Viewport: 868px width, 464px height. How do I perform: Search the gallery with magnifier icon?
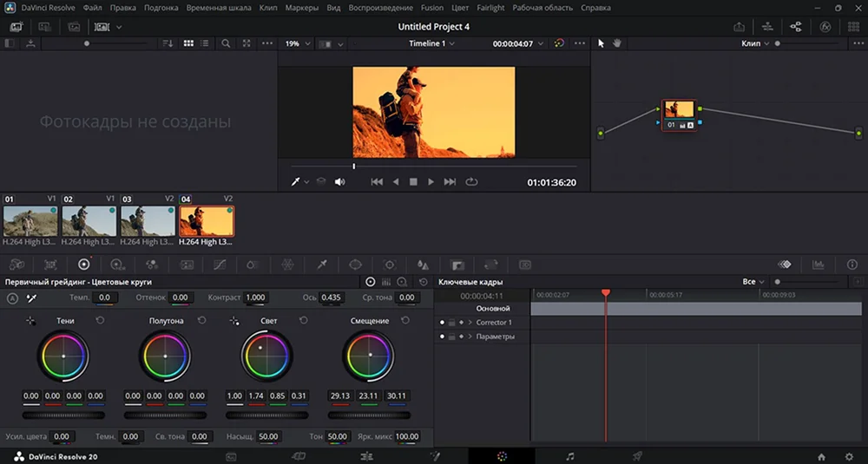tap(226, 43)
